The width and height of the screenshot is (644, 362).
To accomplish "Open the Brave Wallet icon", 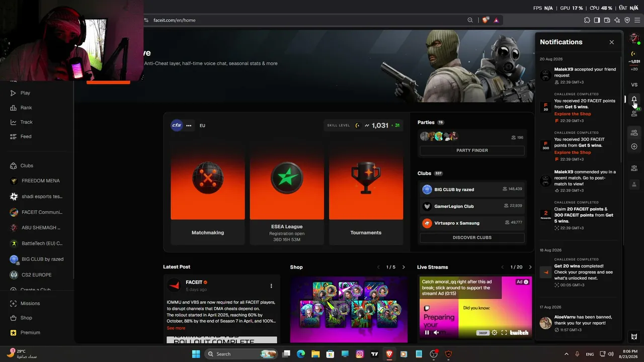I will tap(607, 20).
